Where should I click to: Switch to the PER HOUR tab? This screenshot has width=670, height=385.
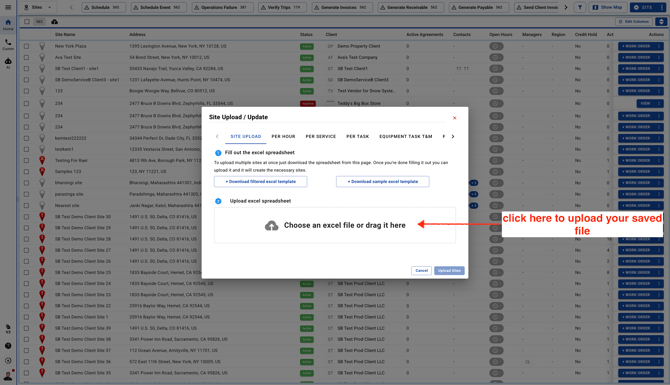click(283, 136)
